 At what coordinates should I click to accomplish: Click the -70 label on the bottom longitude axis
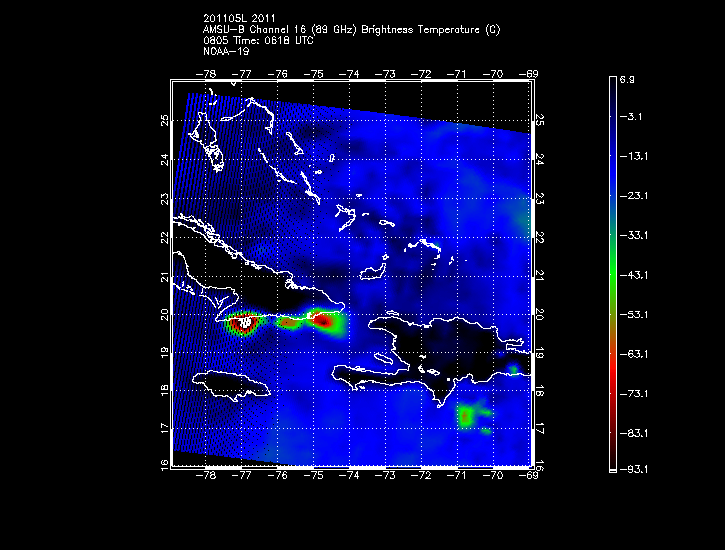493,475
